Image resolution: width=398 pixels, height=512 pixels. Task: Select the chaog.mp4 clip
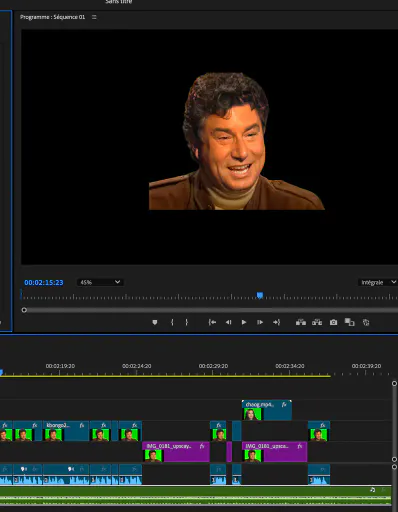pos(267,410)
